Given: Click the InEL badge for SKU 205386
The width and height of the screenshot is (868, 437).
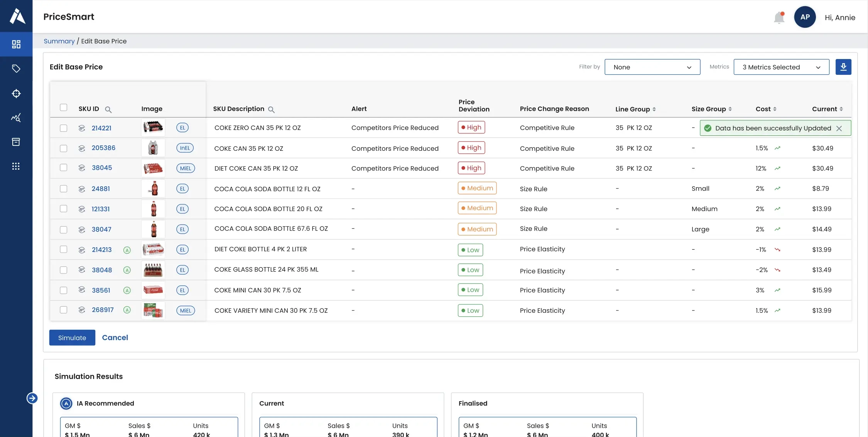Looking at the screenshot, I should click(185, 148).
